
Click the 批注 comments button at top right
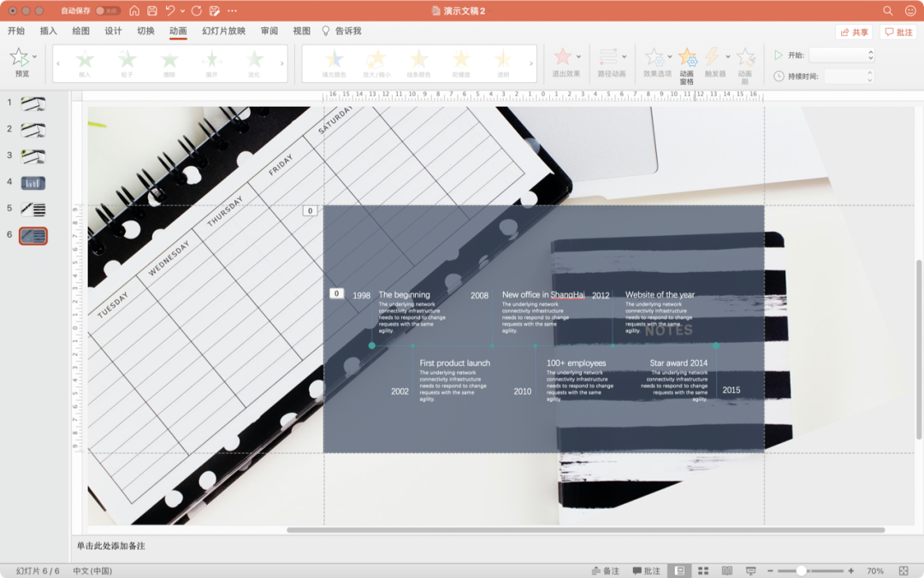[x=898, y=32]
